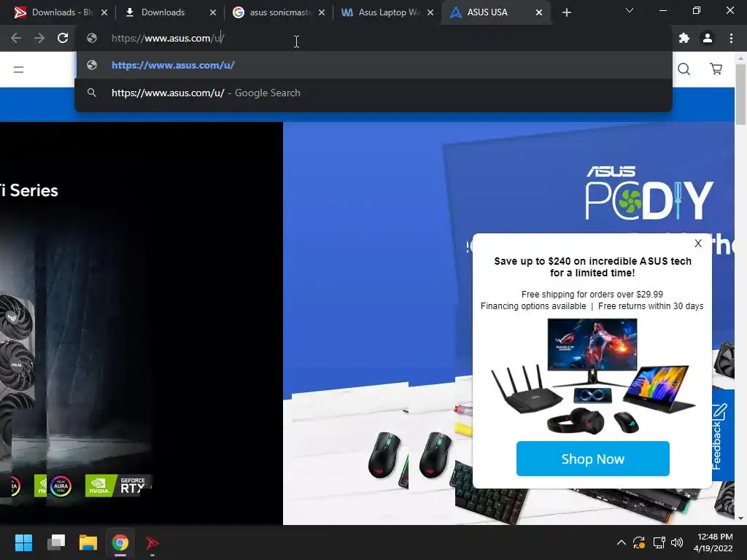Go forward to the next page
747x560 pixels.
pyautogui.click(x=39, y=38)
